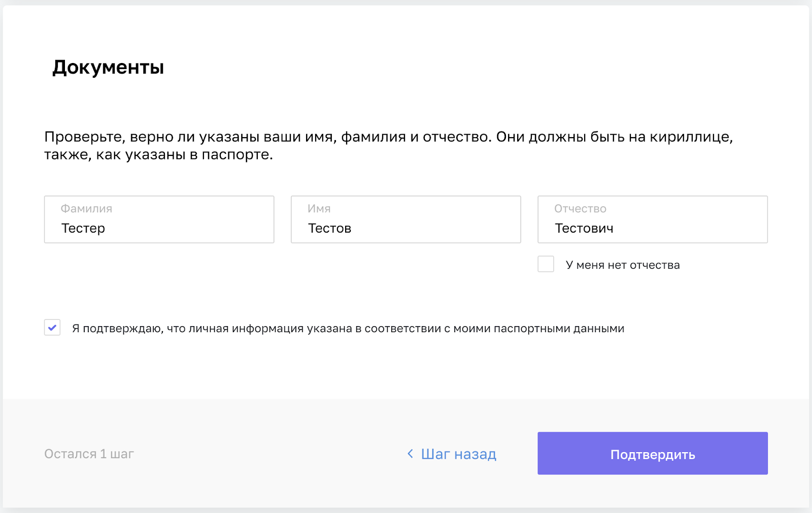The height and width of the screenshot is (513, 812).
Task: Click the Фамилия input field
Action: pos(159,219)
